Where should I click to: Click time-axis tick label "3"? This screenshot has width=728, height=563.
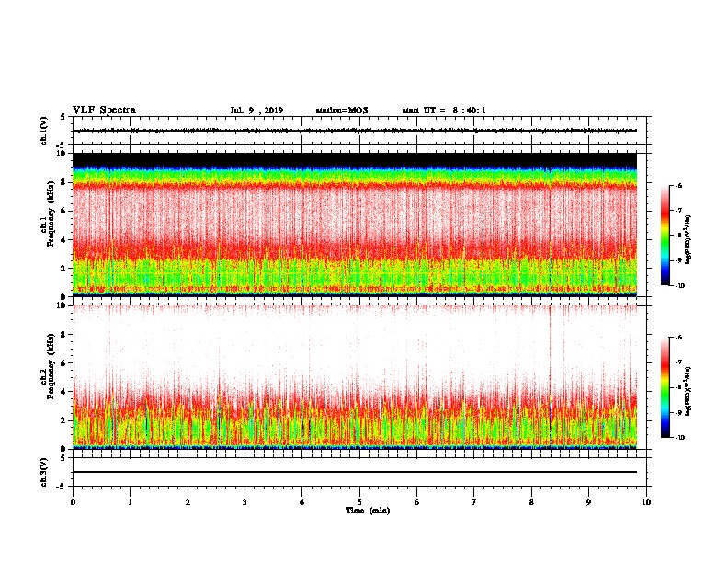(245, 501)
